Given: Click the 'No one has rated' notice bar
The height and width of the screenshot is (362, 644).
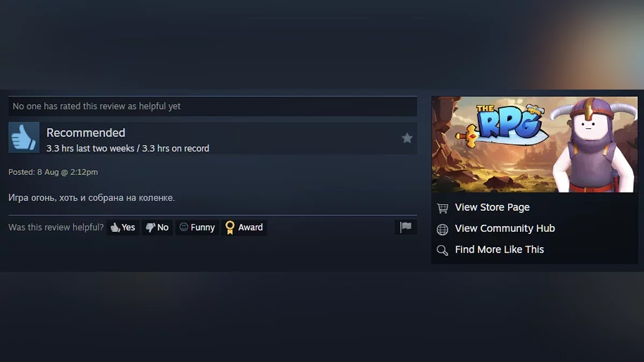Looking at the screenshot, I should pos(213,106).
